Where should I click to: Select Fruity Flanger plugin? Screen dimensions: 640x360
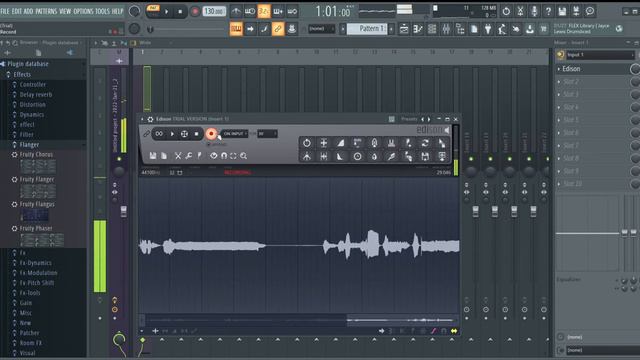pos(37,179)
